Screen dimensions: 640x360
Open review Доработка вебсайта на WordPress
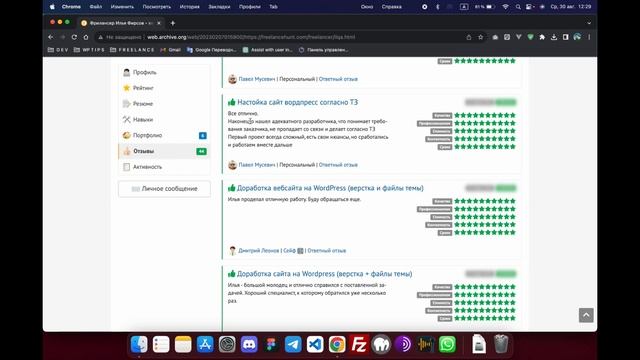point(330,188)
